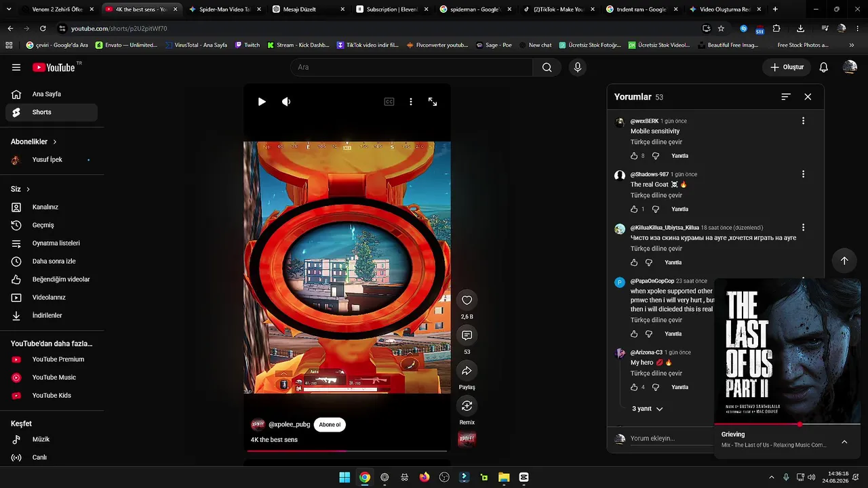Open Chrome media controls icon
868x488 pixels.
[825, 28]
